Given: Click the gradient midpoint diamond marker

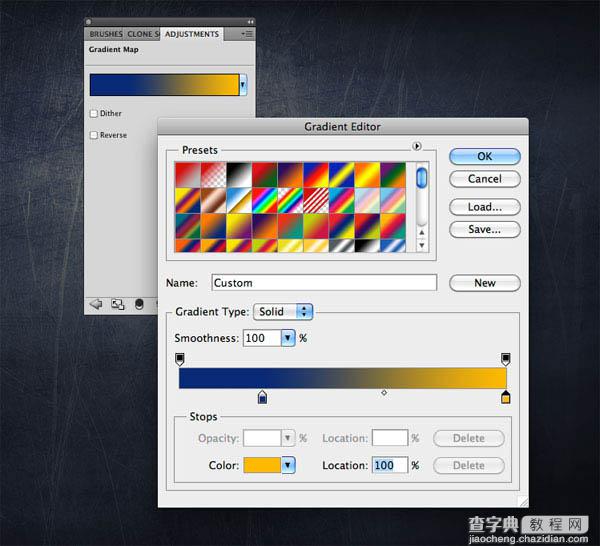Looking at the screenshot, I should click(x=384, y=393).
